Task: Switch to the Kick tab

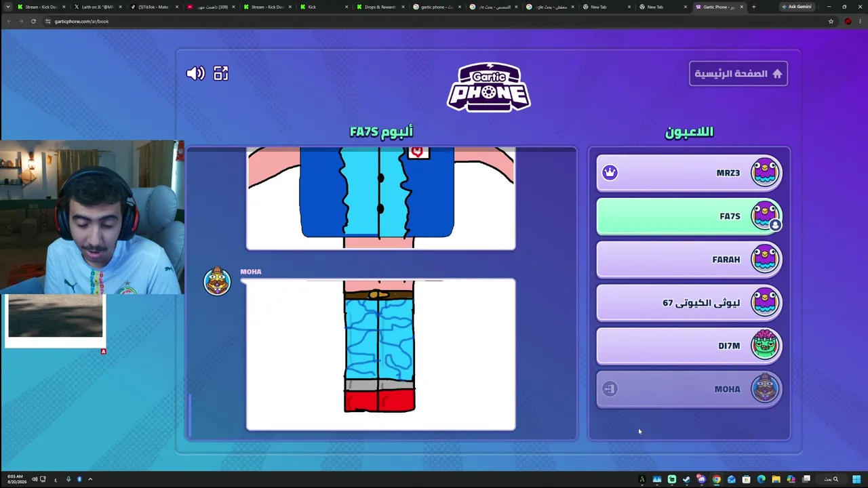Action: pyautogui.click(x=323, y=7)
